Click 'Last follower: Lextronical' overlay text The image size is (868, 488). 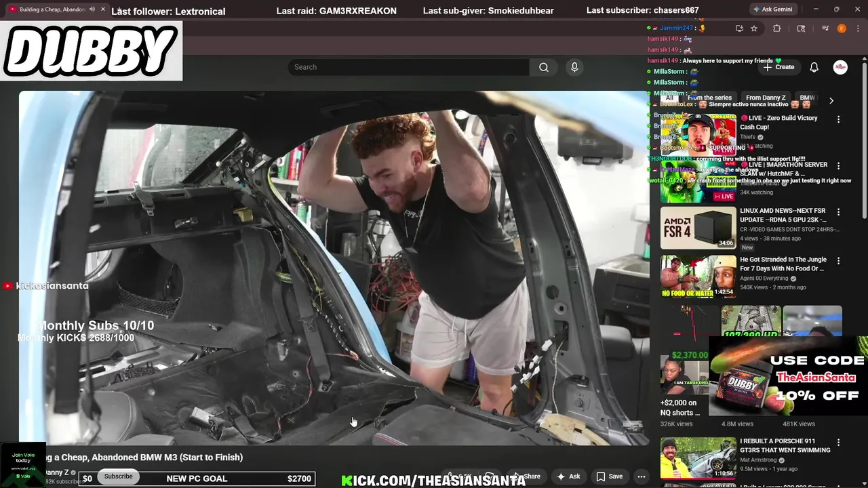click(x=168, y=11)
